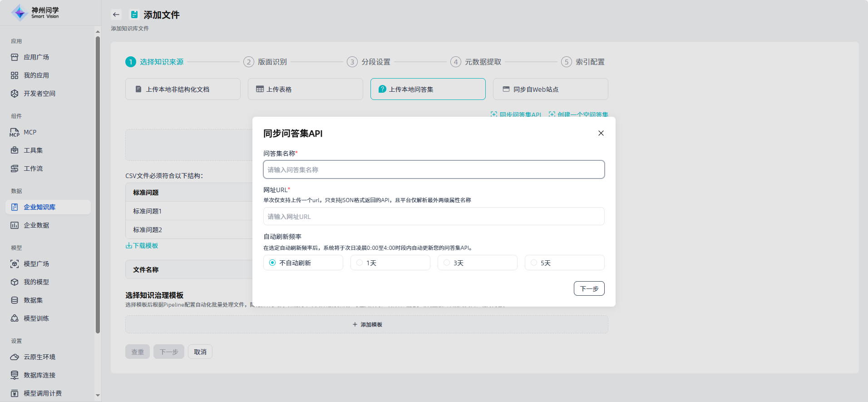The height and width of the screenshot is (402, 868).
Task: Go to 工作流 in the sidebar
Action: [33, 169]
